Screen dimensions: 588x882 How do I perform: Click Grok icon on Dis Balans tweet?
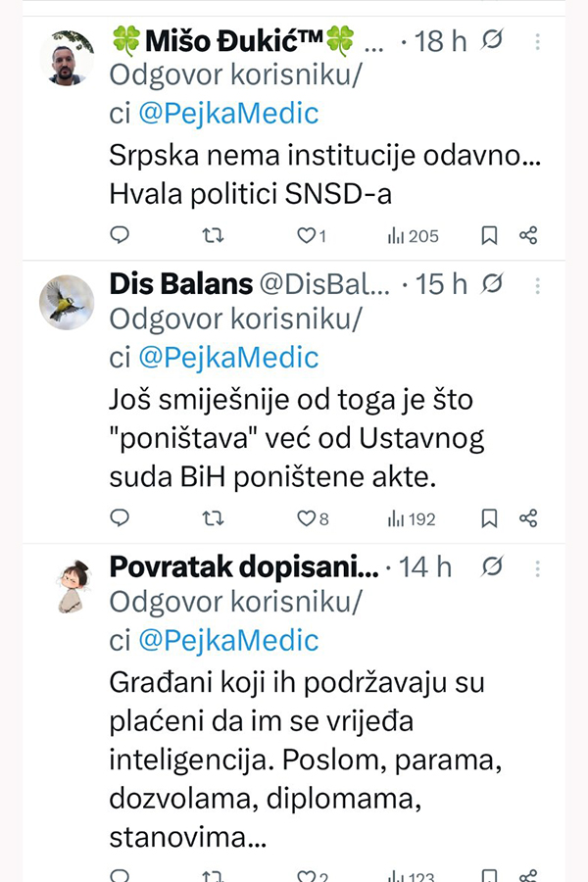coord(493,284)
